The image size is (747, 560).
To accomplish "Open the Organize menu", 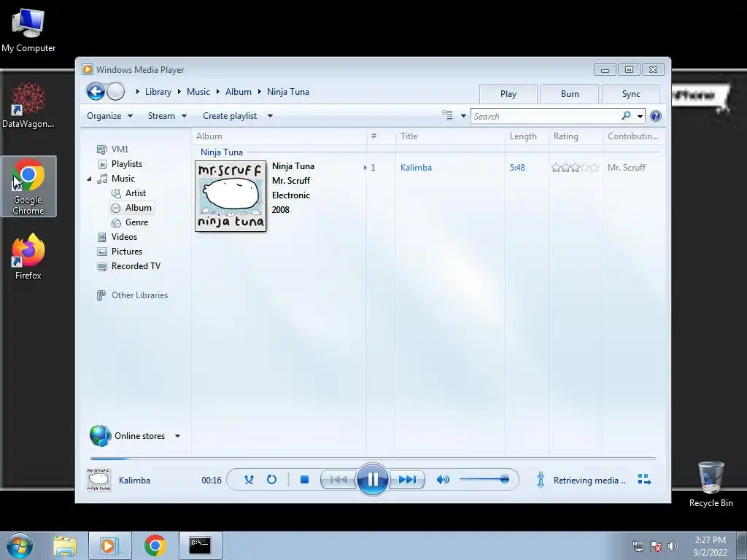I will point(109,116).
